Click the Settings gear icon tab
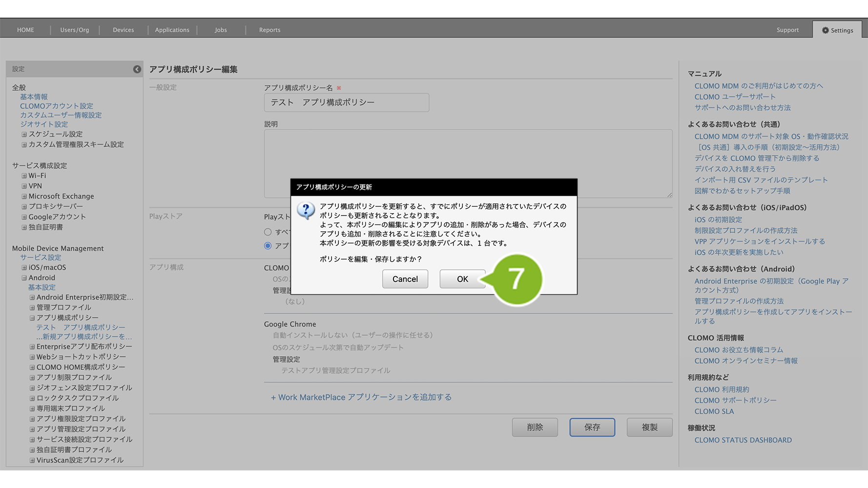Image resolution: width=868 pixels, height=488 pixels. (x=837, y=30)
